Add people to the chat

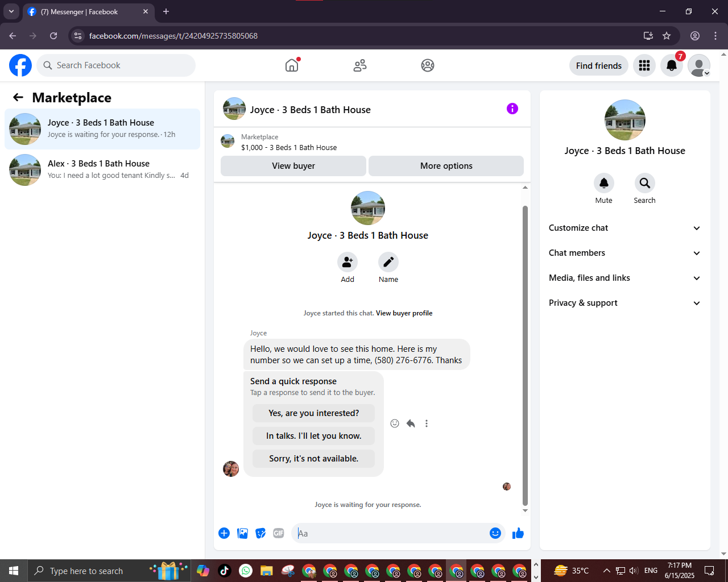pos(348,262)
